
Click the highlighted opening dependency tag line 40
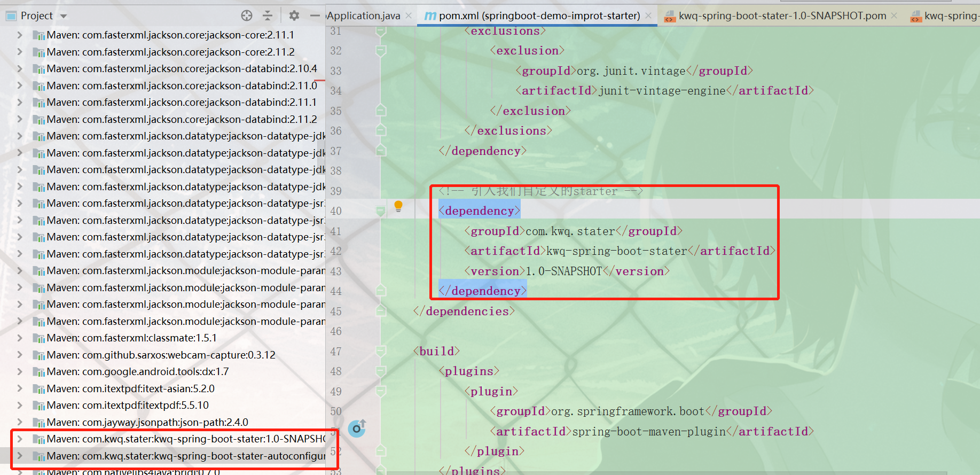point(479,211)
